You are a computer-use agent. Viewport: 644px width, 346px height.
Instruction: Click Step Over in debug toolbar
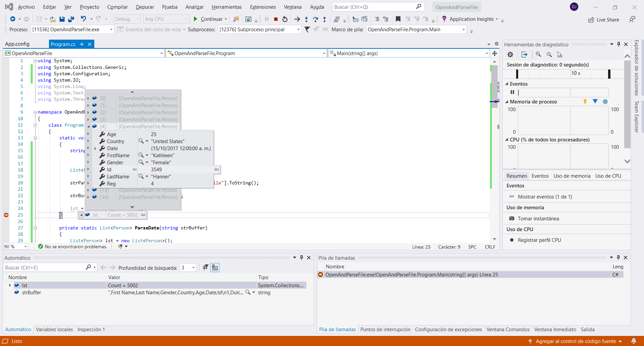pos(315,19)
